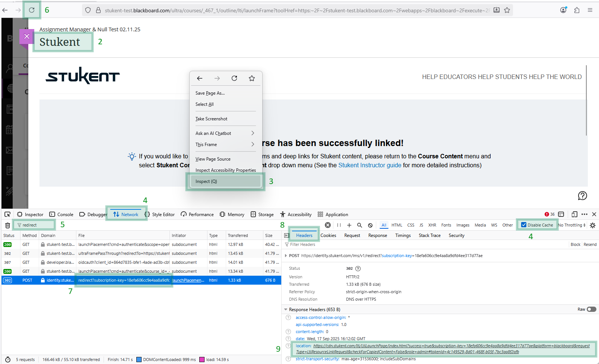This screenshot has width=599, height=364.
Task: Bookmark this page with the address bar star
Action: coord(507,10)
